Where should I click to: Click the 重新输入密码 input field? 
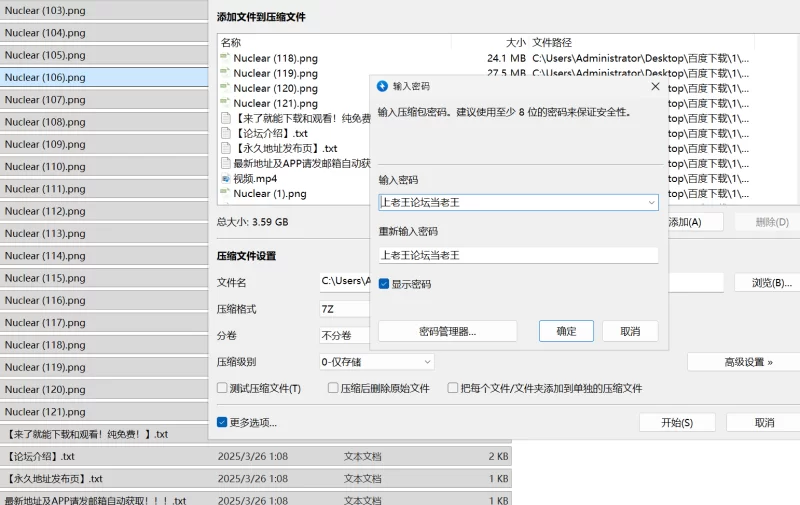(518, 255)
